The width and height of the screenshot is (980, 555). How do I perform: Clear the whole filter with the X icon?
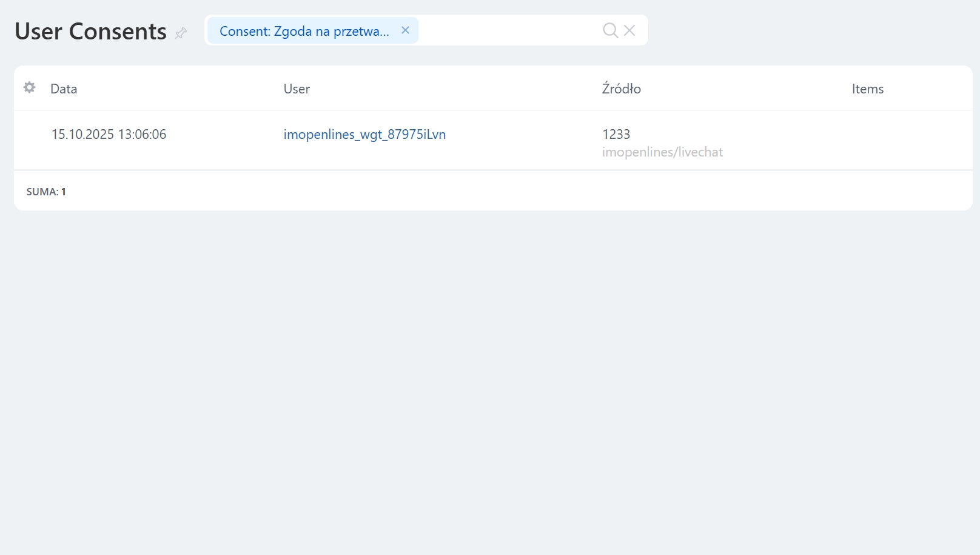(629, 30)
